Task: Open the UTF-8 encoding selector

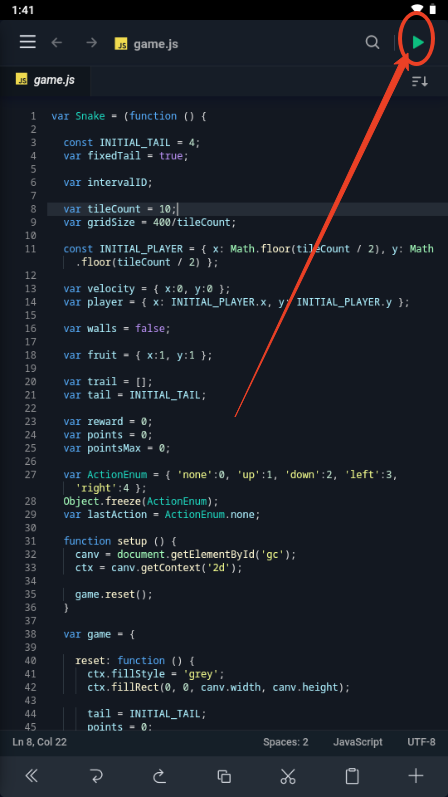Action: click(422, 742)
